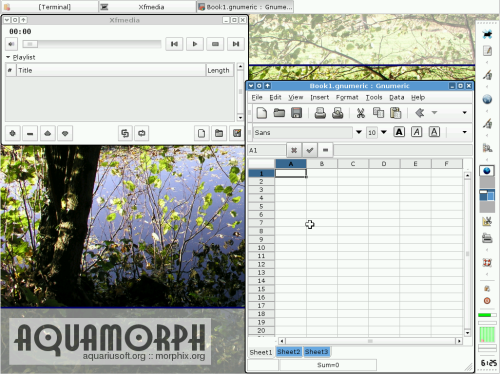The height and width of the screenshot is (374, 500).
Task: Create new Gnumeric workbook icon
Action: click(262, 113)
